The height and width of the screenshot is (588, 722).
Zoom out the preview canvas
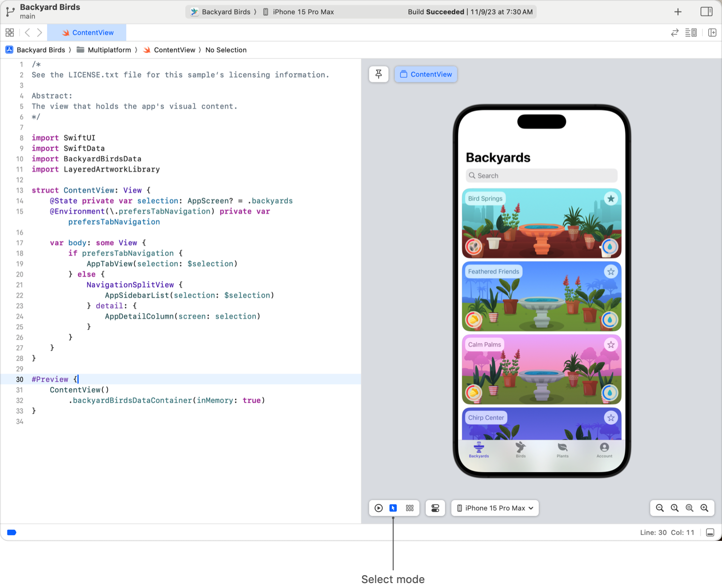(x=660, y=508)
